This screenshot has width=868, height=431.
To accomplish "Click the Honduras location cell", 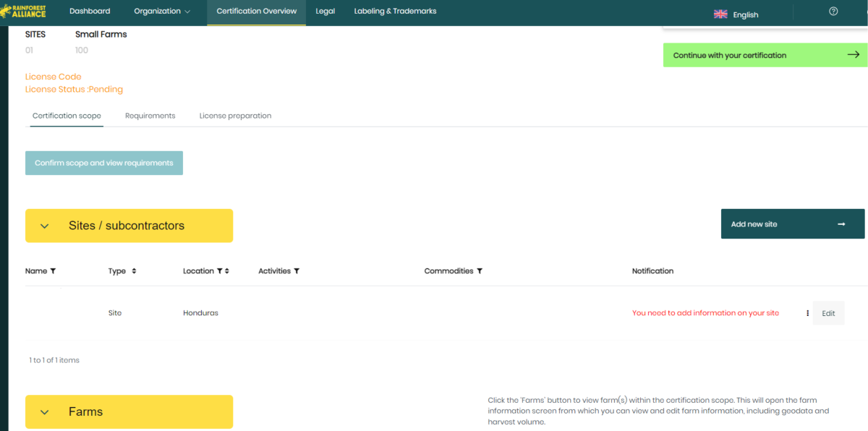I will pyautogui.click(x=200, y=313).
